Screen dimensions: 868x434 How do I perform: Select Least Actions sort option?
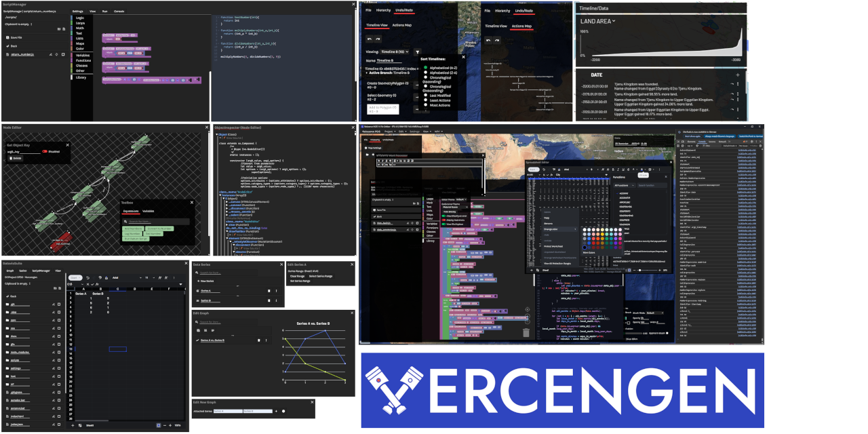(425, 100)
